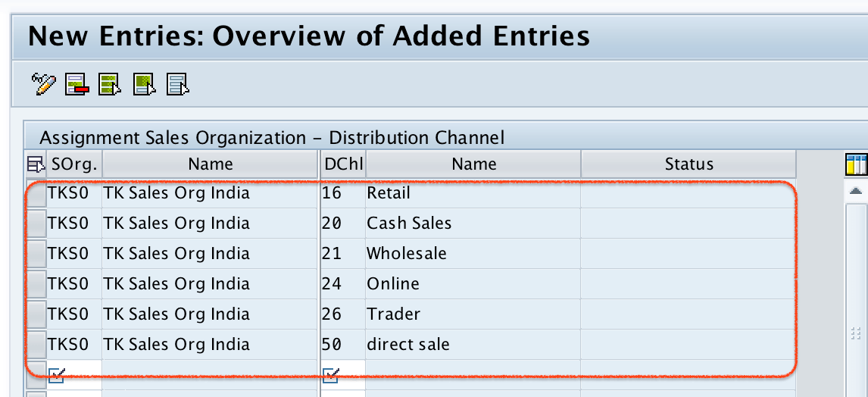Click TK Sales Org India in the Wholesale row

176,254
